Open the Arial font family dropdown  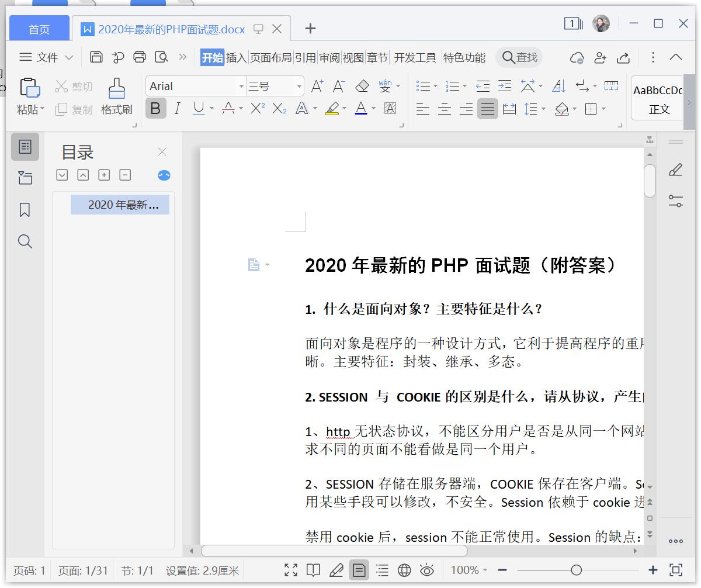[x=241, y=86]
